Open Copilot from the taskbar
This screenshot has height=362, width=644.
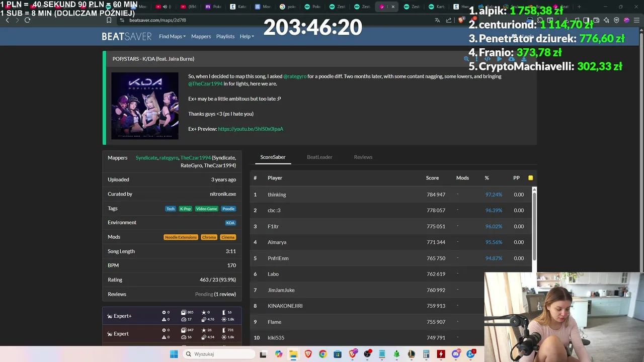279,354
